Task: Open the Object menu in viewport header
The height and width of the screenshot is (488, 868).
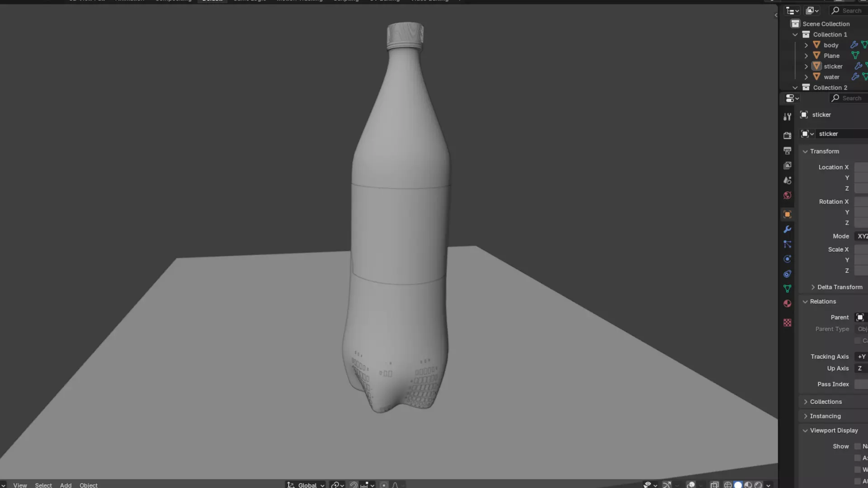Action: [x=89, y=485]
